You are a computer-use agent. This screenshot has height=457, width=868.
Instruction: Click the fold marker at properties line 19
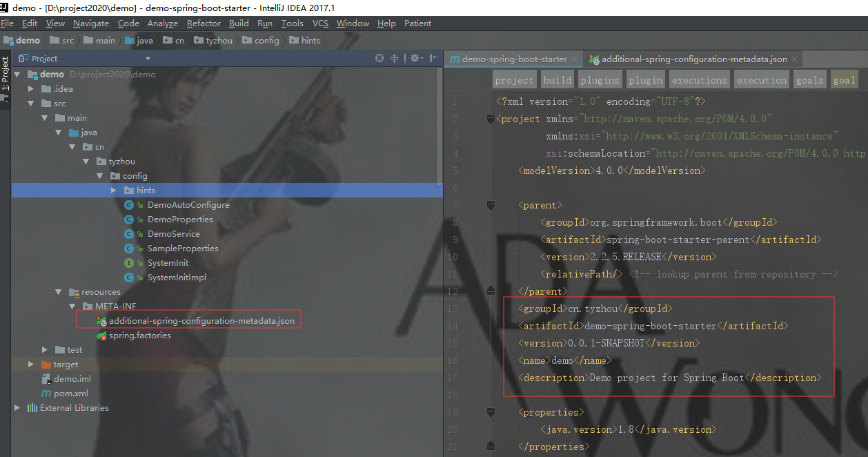(x=491, y=412)
